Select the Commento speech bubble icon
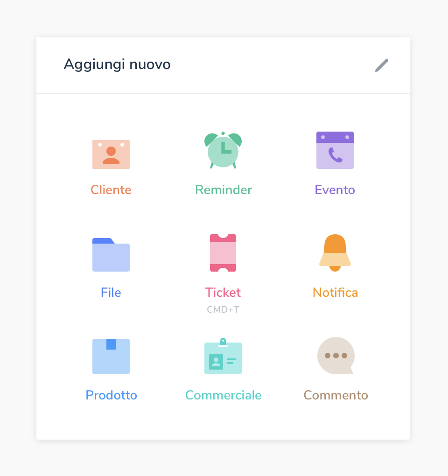Image resolution: width=448 pixels, height=476 pixels. pos(336,356)
